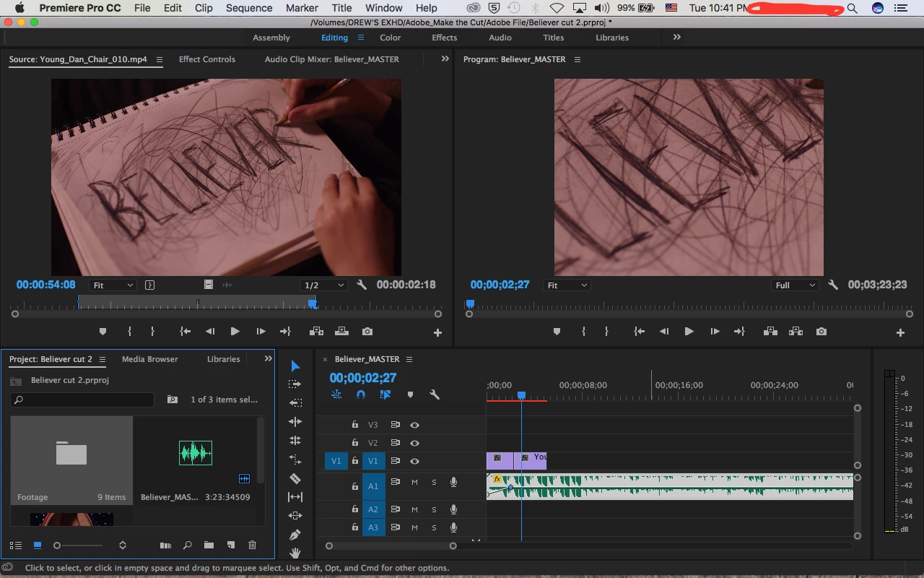924x578 pixels.
Task: Open the Marker menu
Action: pyautogui.click(x=302, y=8)
